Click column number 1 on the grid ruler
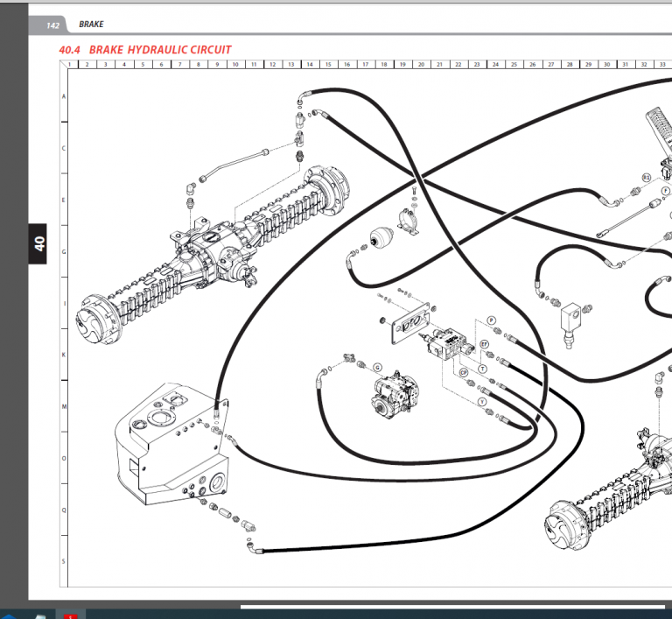 pos(69,64)
